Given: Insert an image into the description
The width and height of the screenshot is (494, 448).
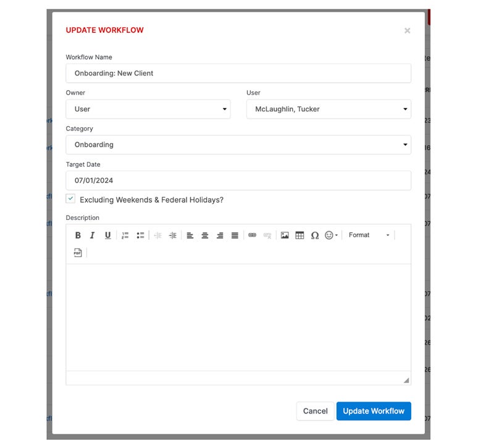Looking at the screenshot, I should tap(285, 235).
